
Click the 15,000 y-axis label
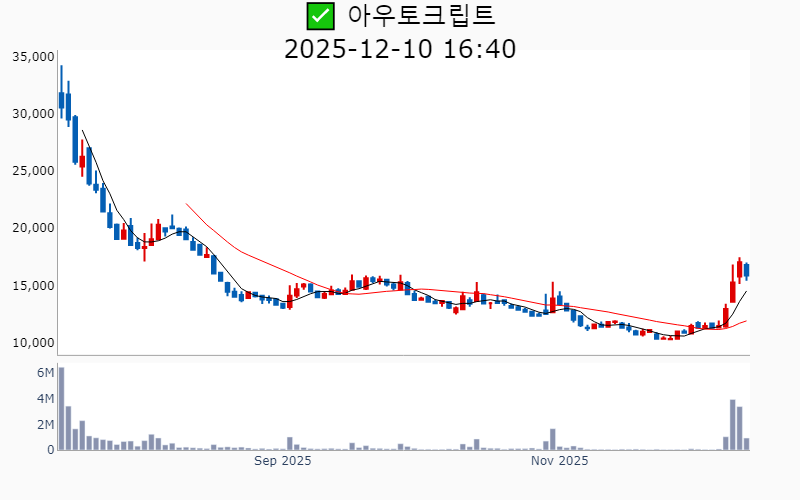tap(32, 286)
